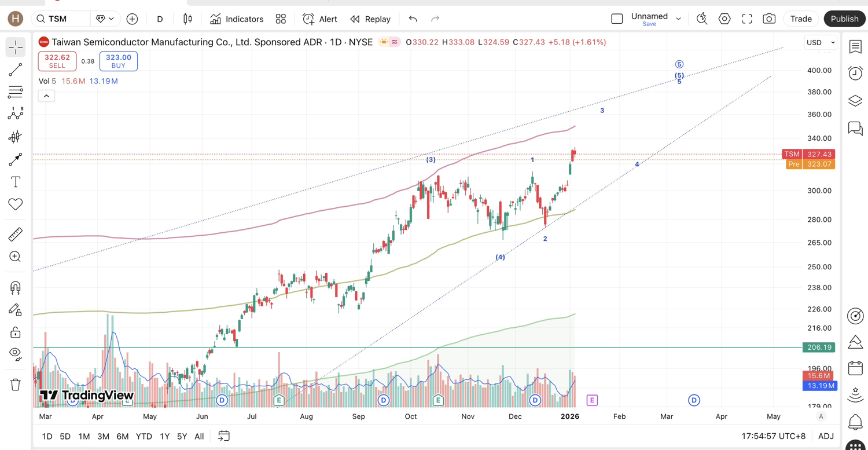Click the 206.19 horizontal line price label
Screen dimensions: 868x450
819,347
